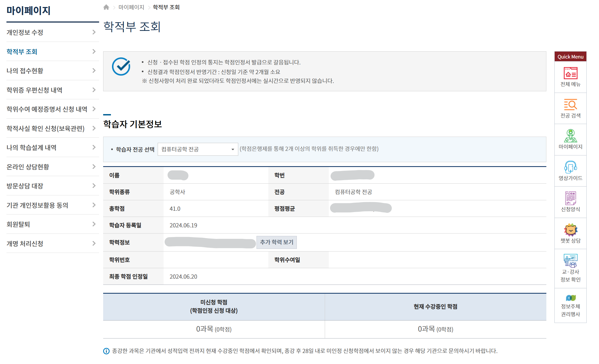Open 학습자 전공 선택 dropdown
Viewport: 599px width, 364px height.
[198, 149]
